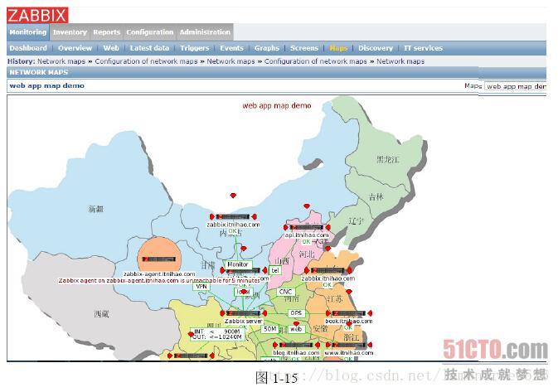Go to IT services
Image resolution: width=558 pixels, height=392 pixels.
pyautogui.click(x=423, y=48)
